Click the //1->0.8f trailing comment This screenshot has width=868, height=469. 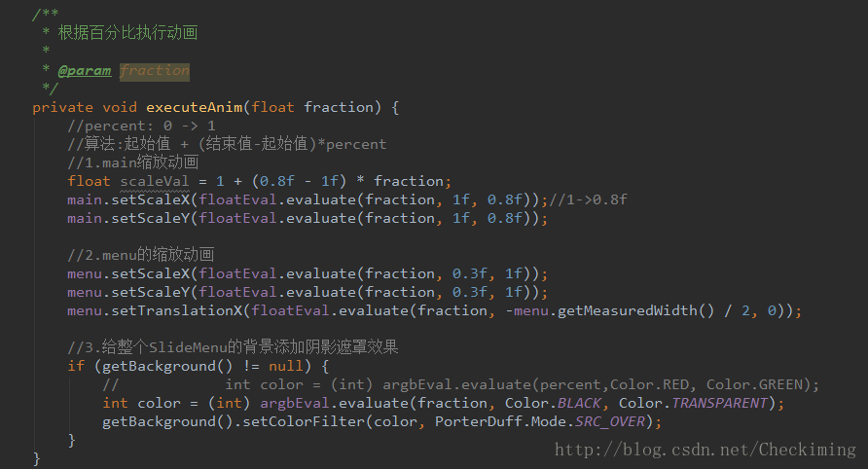[x=588, y=199]
